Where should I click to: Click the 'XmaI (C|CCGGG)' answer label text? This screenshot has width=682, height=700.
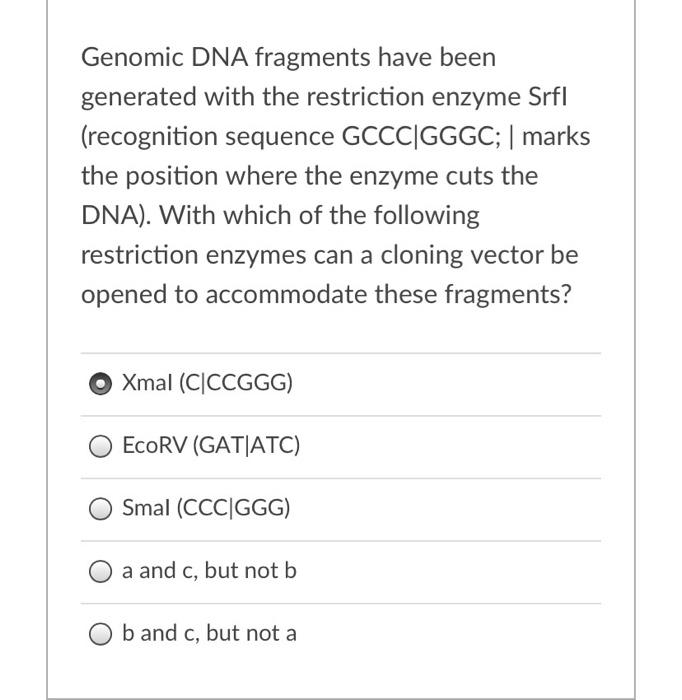pyautogui.click(x=207, y=383)
